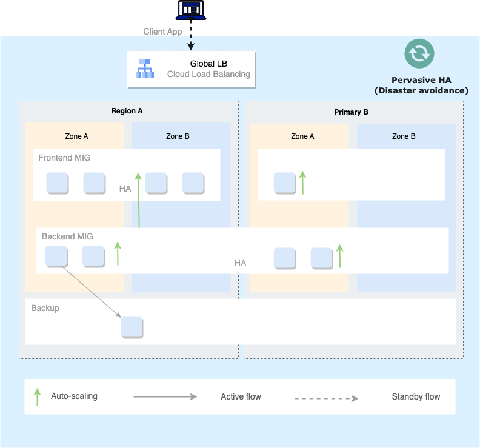Click the Pervasive HA Disaster avoidance caption
Screen dimensions: 480x448
coord(421,85)
